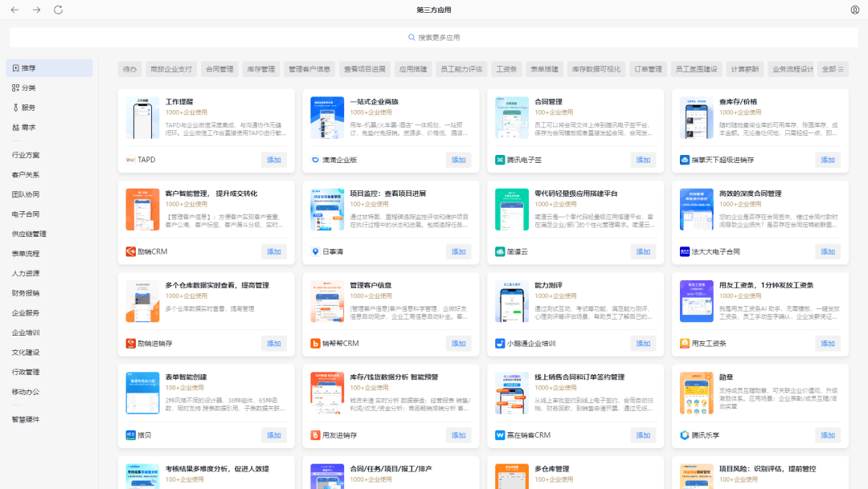
Task: Filter by the 订单管理 tag
Action: [648, 69]
